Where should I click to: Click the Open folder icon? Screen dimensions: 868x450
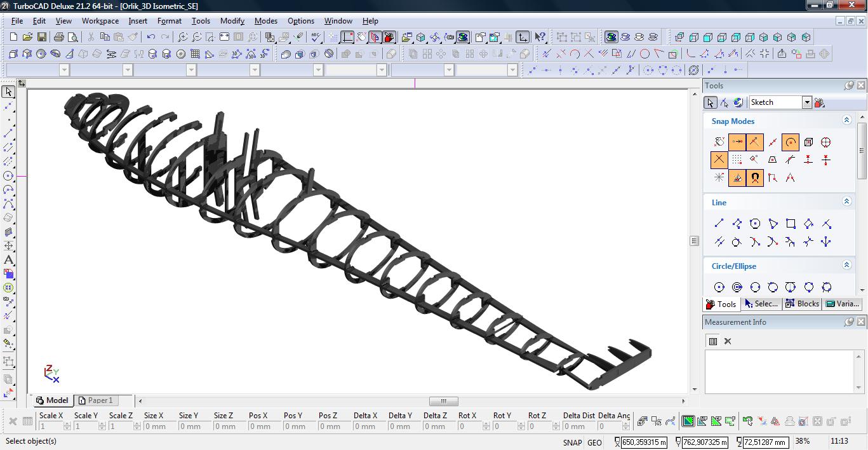(27, 37)
